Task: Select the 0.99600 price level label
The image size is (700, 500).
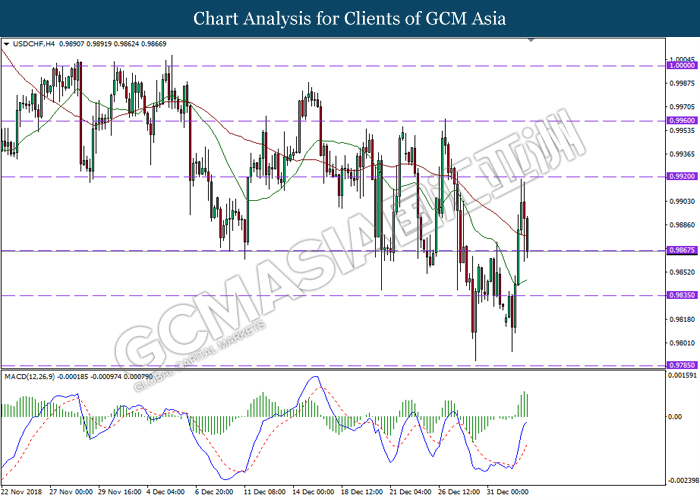Action: point(682,121)
